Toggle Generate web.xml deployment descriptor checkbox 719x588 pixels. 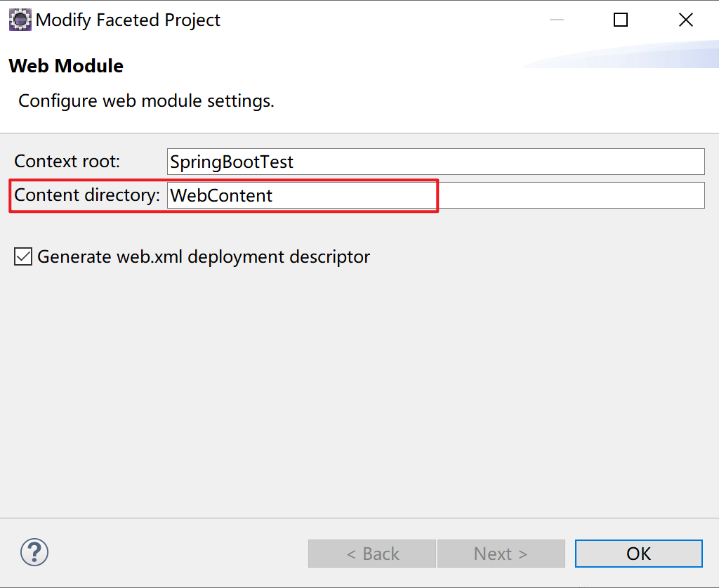(23, 257)
